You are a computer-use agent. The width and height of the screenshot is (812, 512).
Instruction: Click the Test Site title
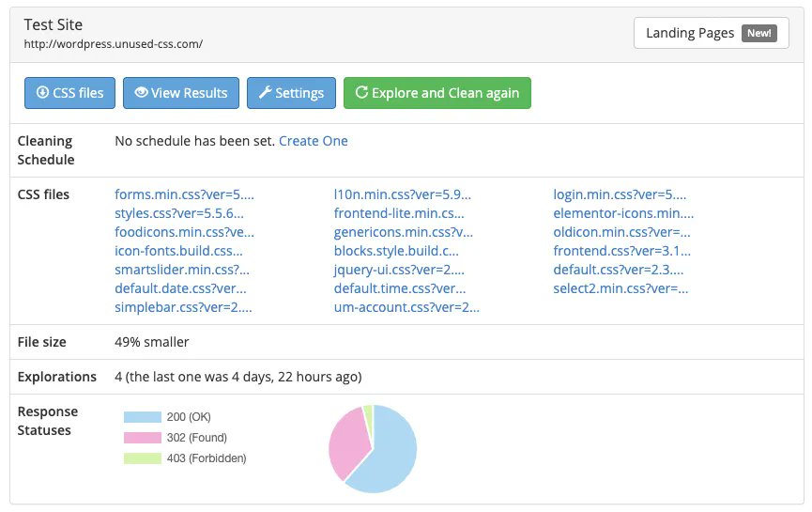[53, 24]
